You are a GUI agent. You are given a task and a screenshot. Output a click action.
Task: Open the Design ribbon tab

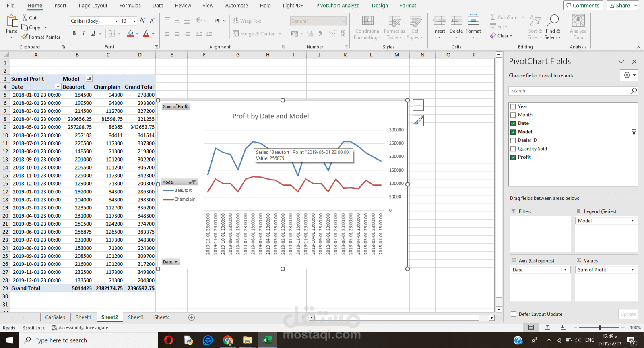click(x=380, y=6)
